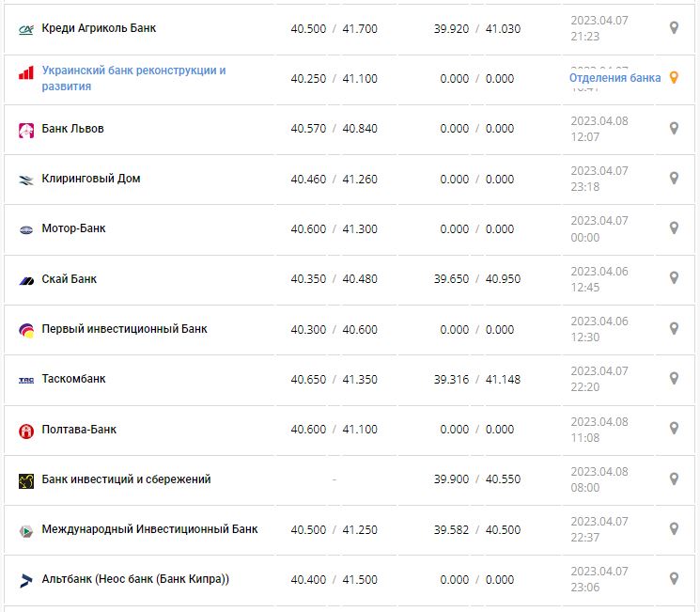Viewport: 700px width, 612px height.
Task: Open the map pin for Банк Львов
Action: pos(674,129)
